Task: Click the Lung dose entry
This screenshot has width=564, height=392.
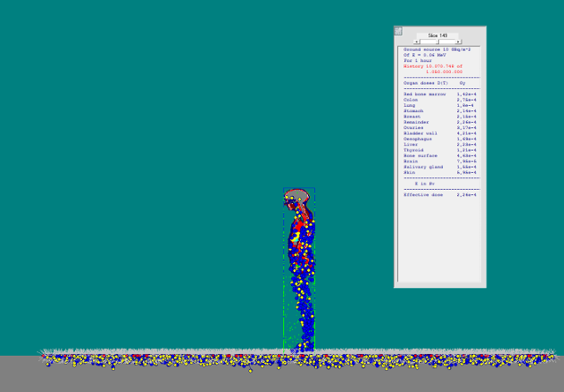Action: tap(440, 105)
